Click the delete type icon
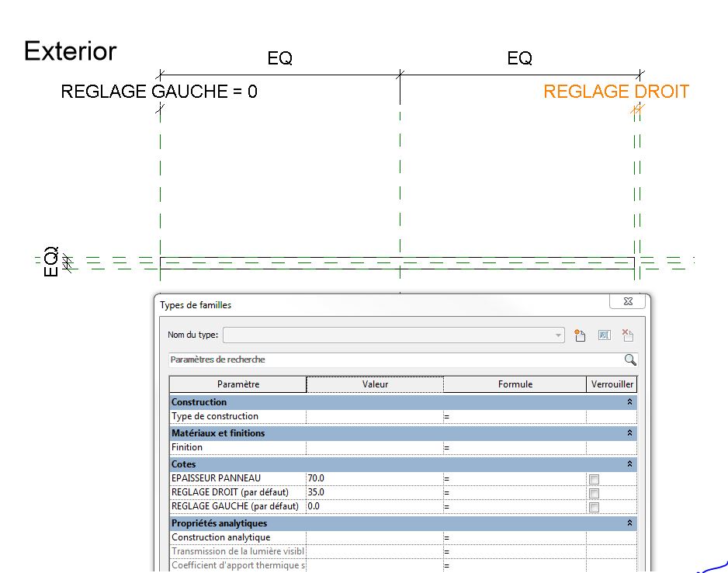Image resolution: width=728 pixels, height=573 pixels. 628,335
